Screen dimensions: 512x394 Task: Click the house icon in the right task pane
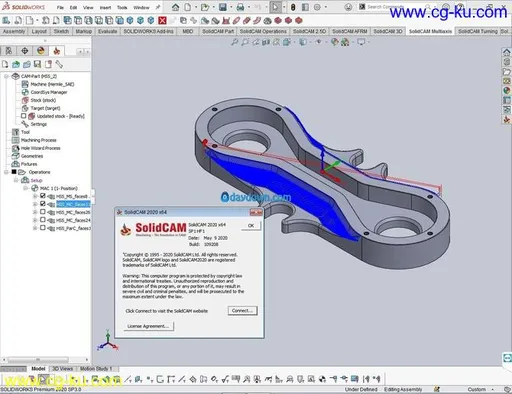point(506,52)
